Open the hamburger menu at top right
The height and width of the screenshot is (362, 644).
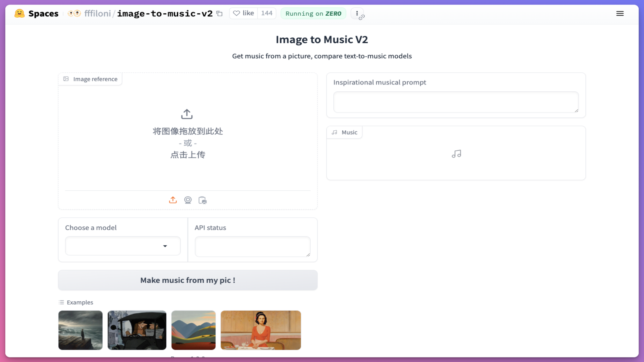(620, 13)
